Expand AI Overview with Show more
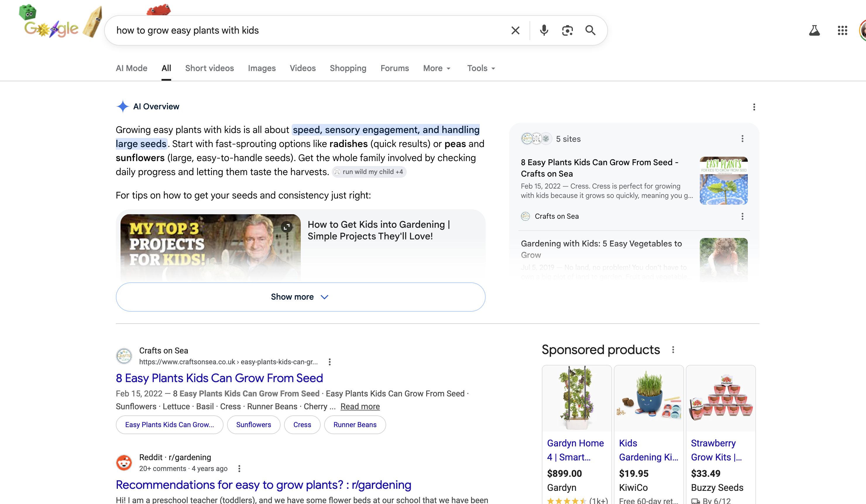The height and width of the screenshot is (504, 866). pyautogui.click(x=301, y=297)
